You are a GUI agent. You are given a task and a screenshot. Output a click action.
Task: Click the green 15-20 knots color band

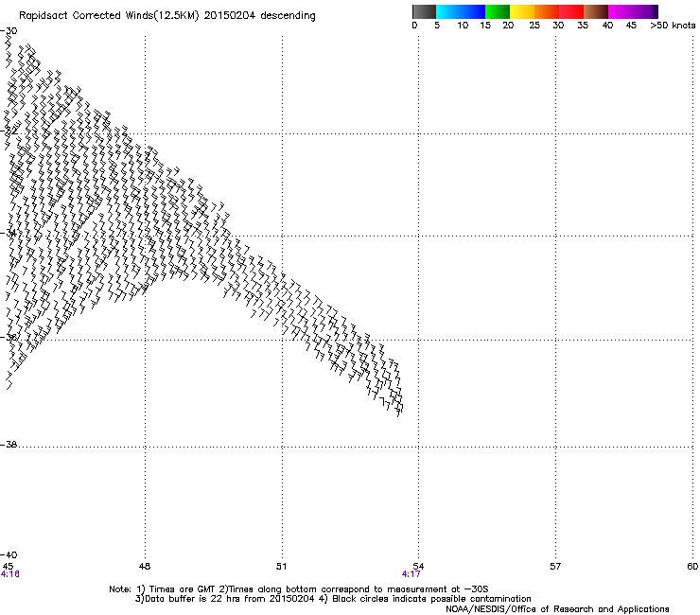(x=498, y=11)
